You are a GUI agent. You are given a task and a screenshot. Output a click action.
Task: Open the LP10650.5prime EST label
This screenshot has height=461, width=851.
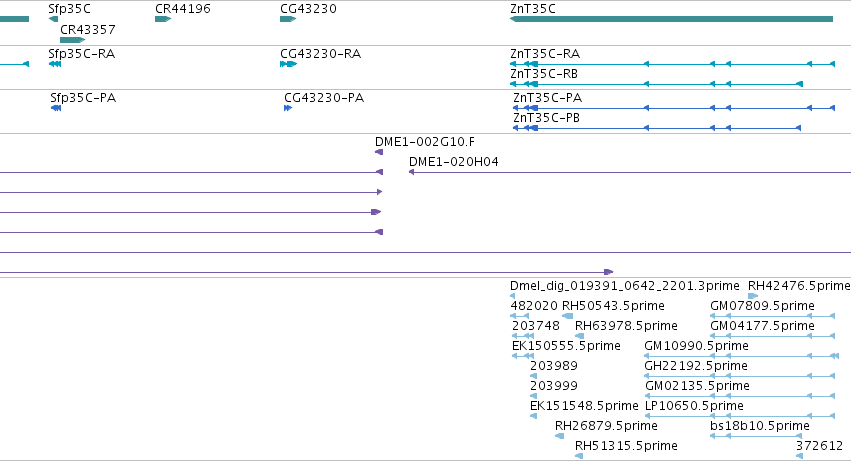coord(694,406)
